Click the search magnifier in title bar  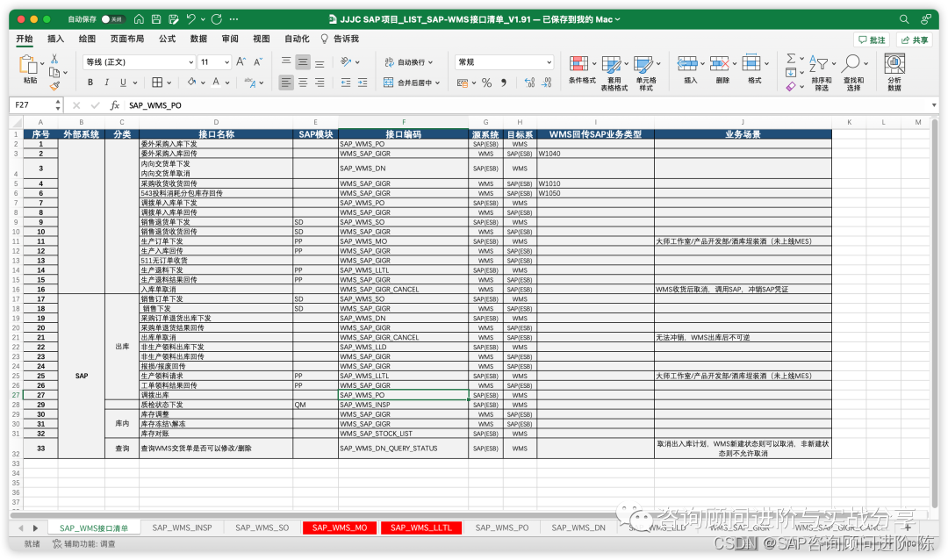coord(904,19)
